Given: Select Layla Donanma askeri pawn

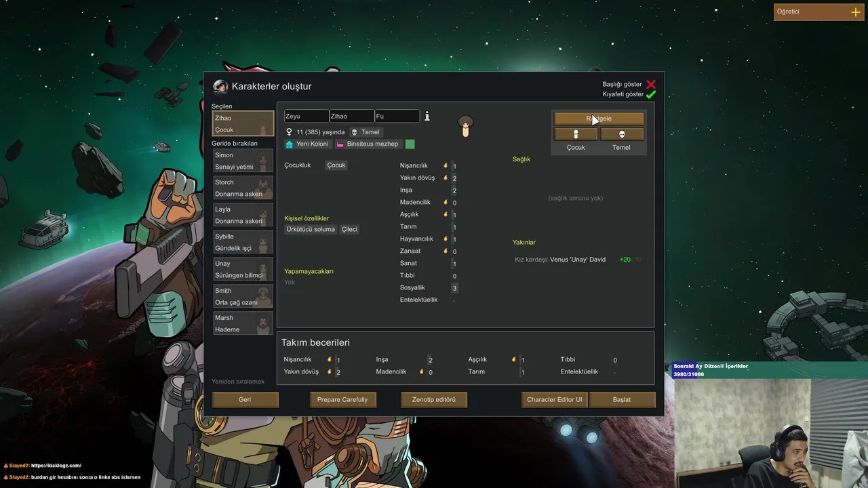Looking at the screenshot, I should tap(243, 215).
